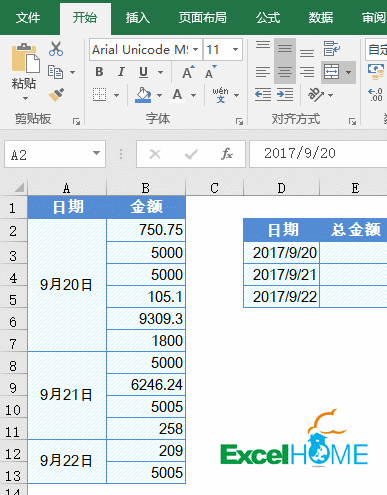Image resolution: width=387 pixels, height=495 pixels.
Task: Toggle middle vertical alignment
Action: pos(285,49)
